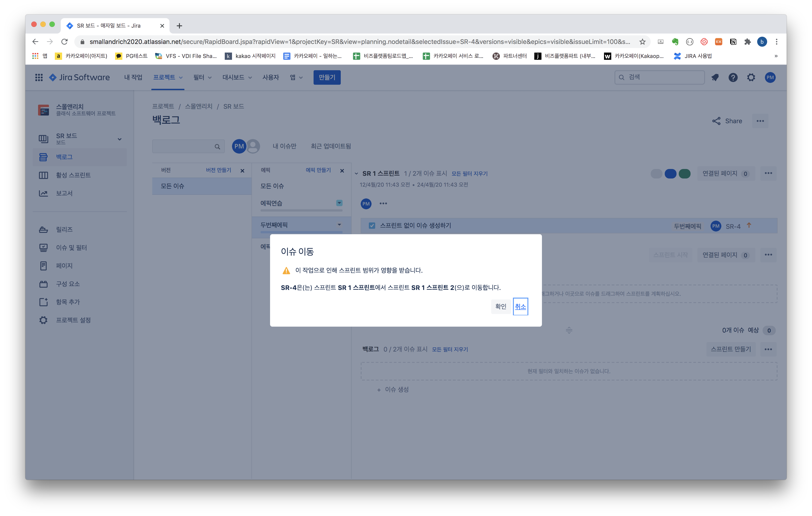Open 프로젝트 설정 in the sidebar

coord(73,320)
